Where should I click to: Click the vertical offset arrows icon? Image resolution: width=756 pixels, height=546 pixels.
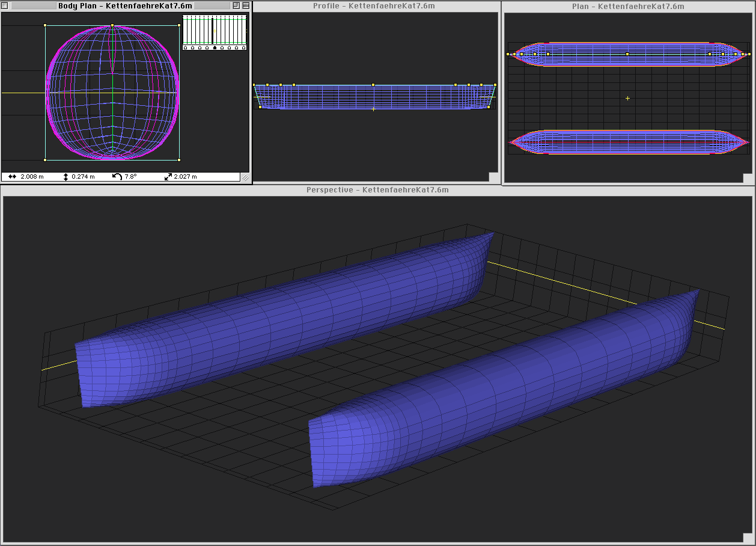click(x=66, y=177)
